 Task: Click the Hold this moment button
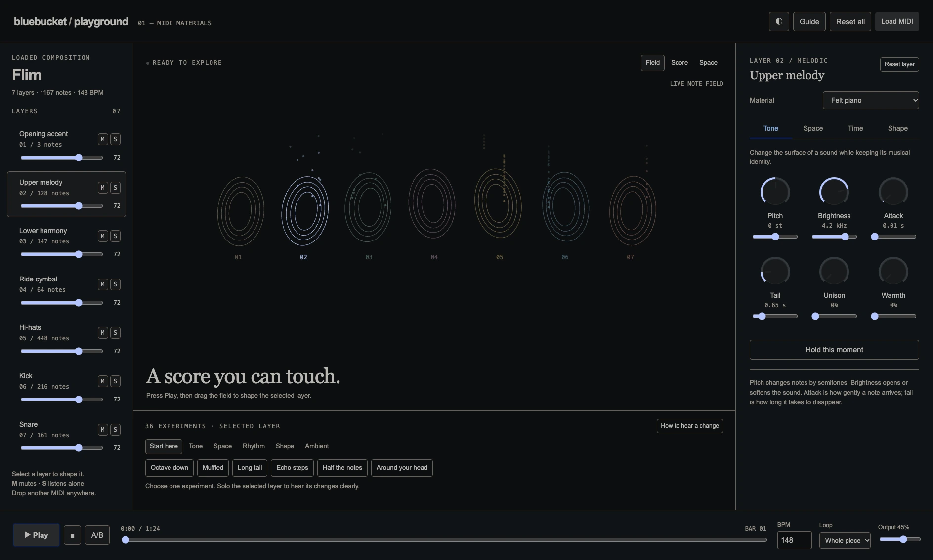click(834, 350)
